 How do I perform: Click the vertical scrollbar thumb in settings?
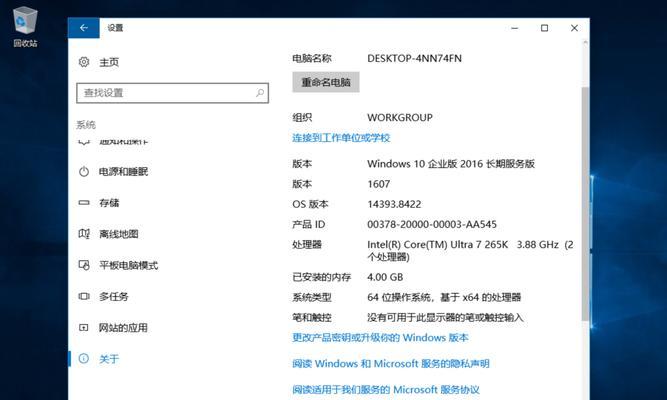click(585, 203)
